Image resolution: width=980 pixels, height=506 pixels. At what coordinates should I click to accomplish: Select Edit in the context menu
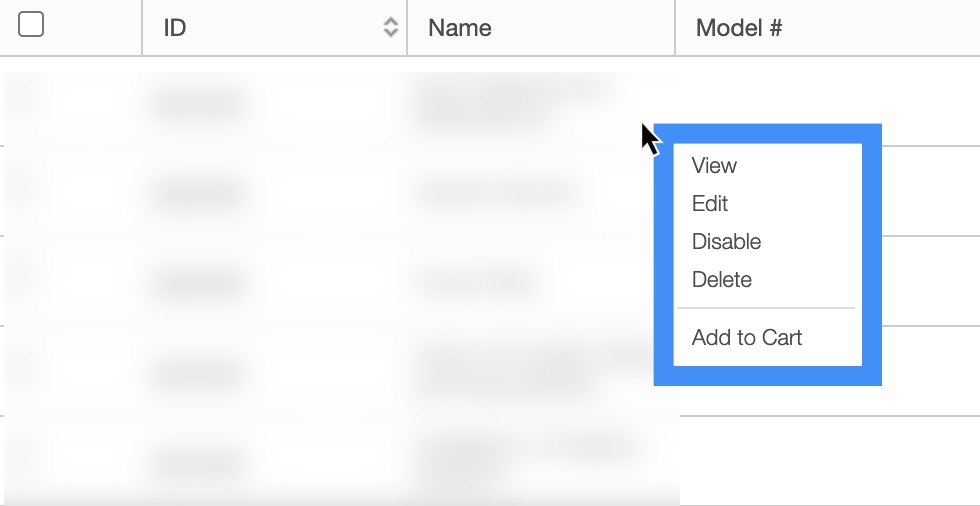point(710,204)
